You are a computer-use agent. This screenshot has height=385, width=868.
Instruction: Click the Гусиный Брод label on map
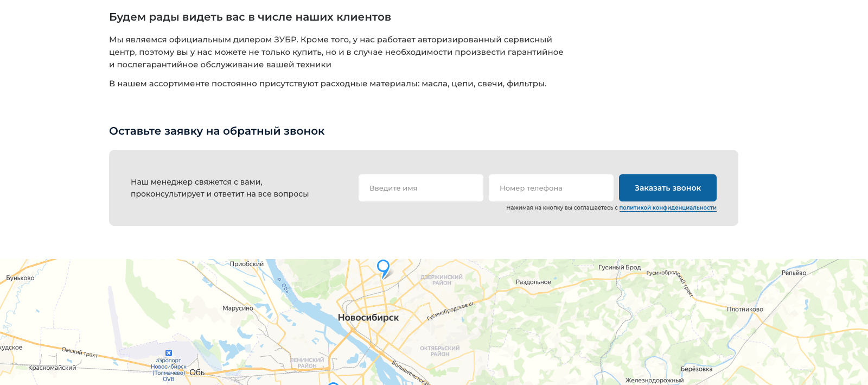pos(620,267)
